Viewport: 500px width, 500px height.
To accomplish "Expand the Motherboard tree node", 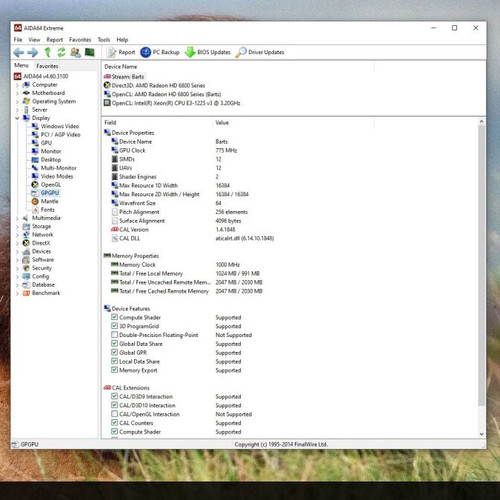I will point(17,93).
